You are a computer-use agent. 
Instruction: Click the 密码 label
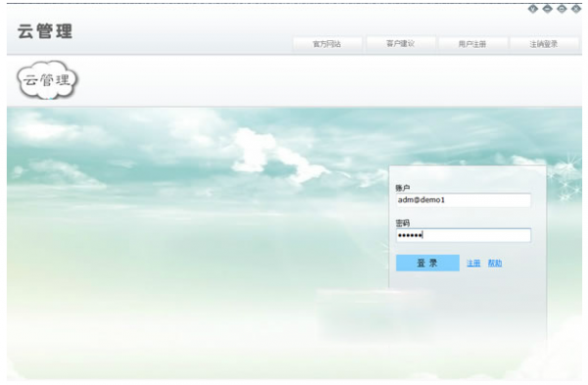pos(403,223)
